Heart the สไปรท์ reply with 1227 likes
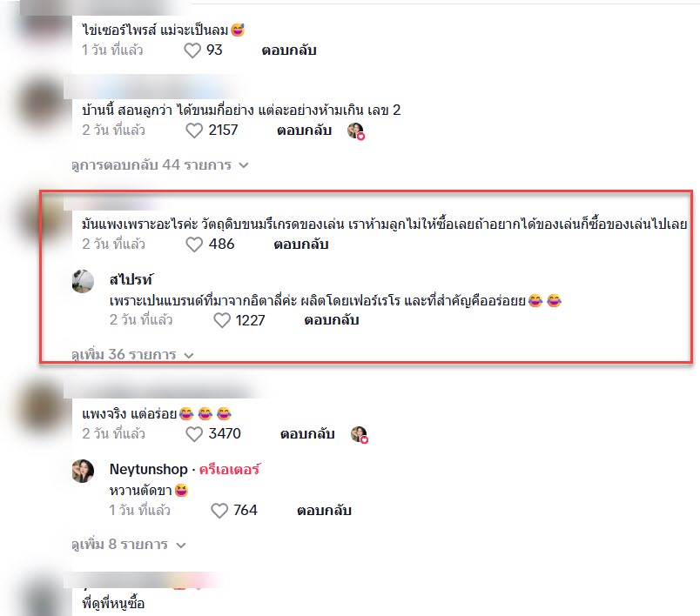 tap(222, 320)
